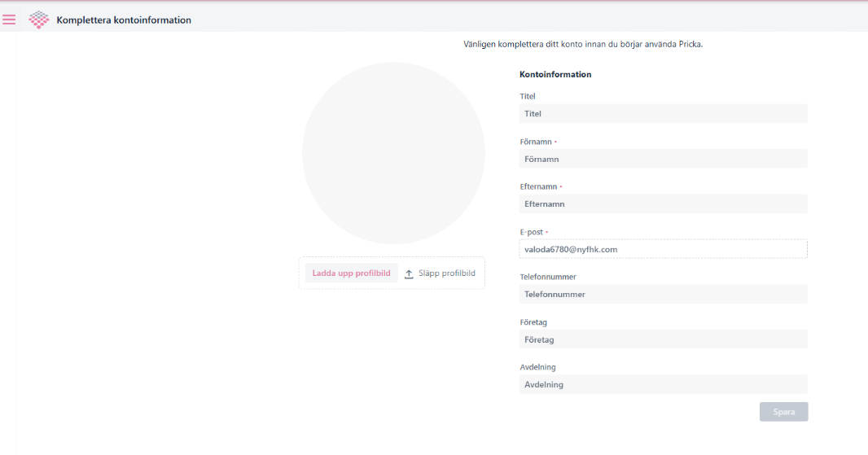This screenshot has height=455, width=868.
Task: Click the Telefonnummer label above its field
Action: (547, 277)
